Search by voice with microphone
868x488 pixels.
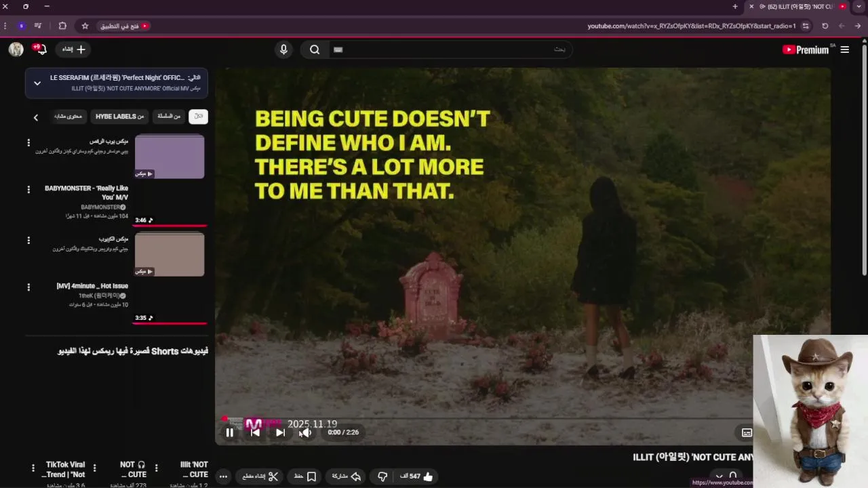click(x=283, y=49)
